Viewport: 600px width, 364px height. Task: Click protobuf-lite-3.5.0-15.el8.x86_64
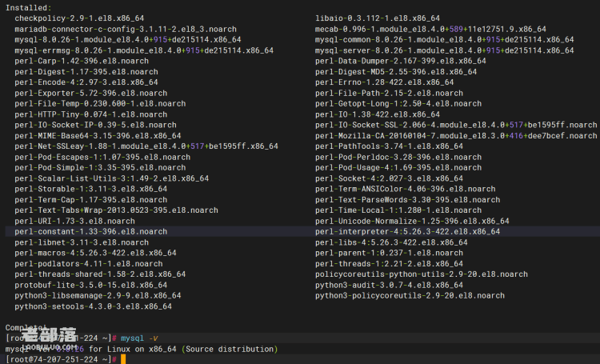pyautogui.click(x=90, y=285)
